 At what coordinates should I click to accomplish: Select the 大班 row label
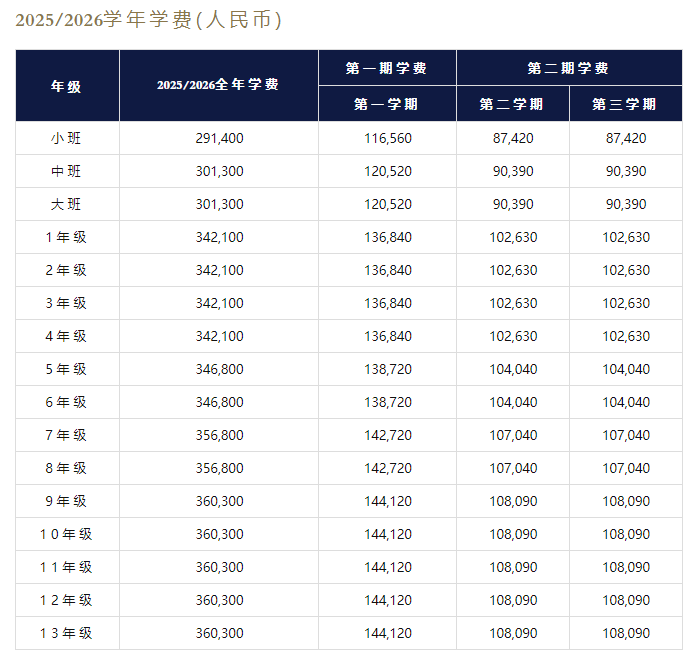[66, 204]
